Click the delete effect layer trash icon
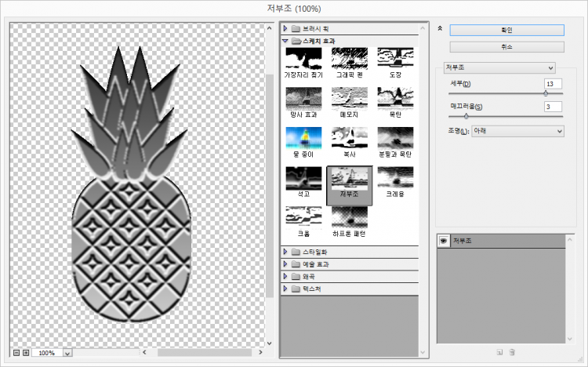This screenshot has width=588, height=367. tap(512, 352)
